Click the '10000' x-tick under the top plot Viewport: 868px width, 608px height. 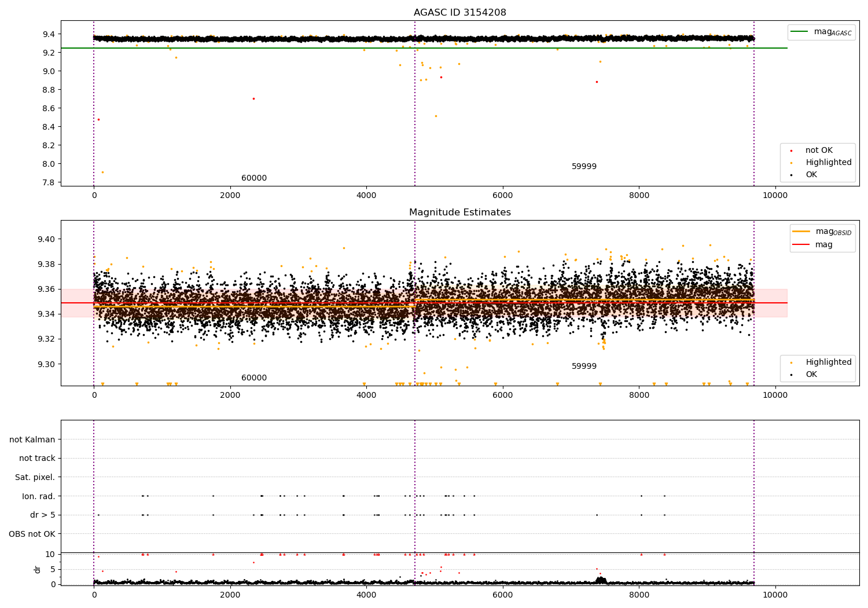tap(775, 196)
